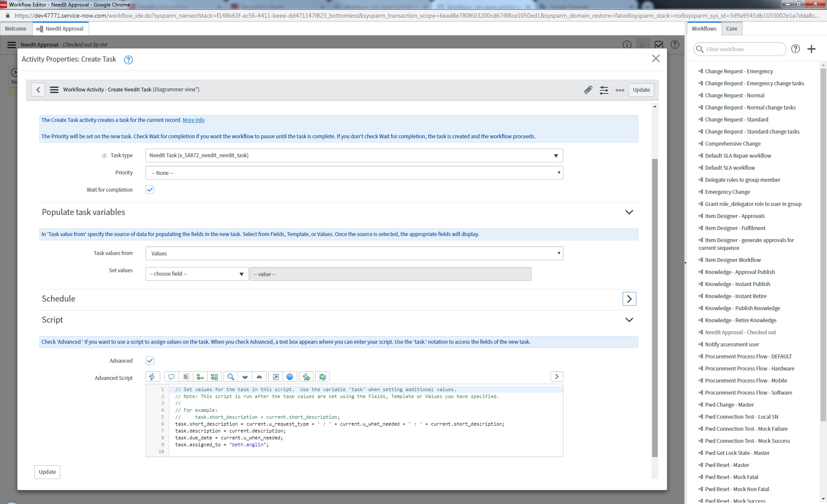
Task: Click the script search magnifier icon
Action: point(231,377)
